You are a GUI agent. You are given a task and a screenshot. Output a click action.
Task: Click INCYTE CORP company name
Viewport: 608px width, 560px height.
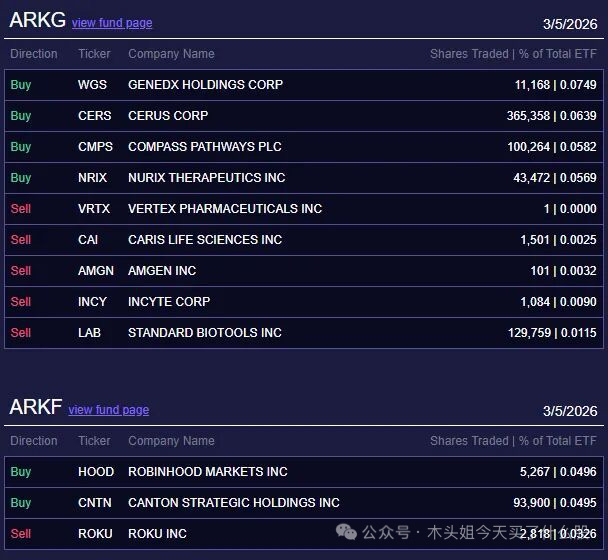(169, 302)
